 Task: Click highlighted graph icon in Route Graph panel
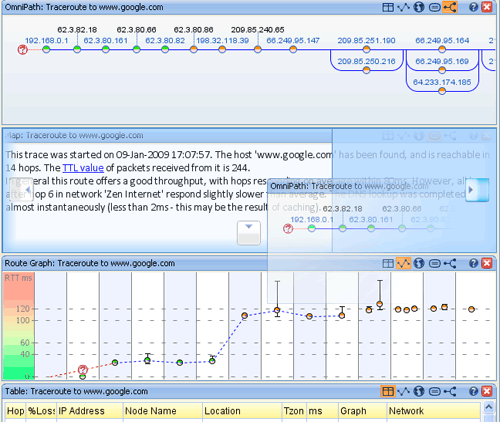pos(403,263)
